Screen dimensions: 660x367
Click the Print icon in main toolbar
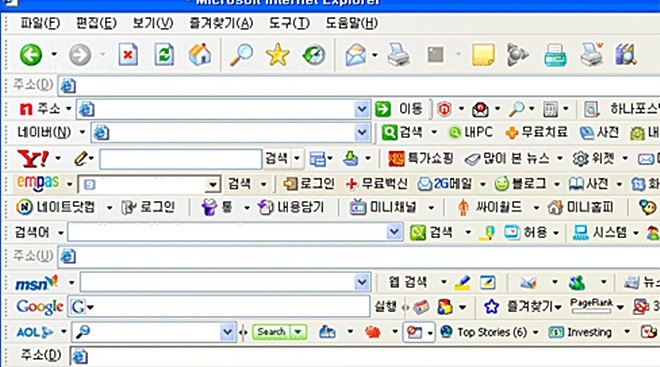click(398, 55)
